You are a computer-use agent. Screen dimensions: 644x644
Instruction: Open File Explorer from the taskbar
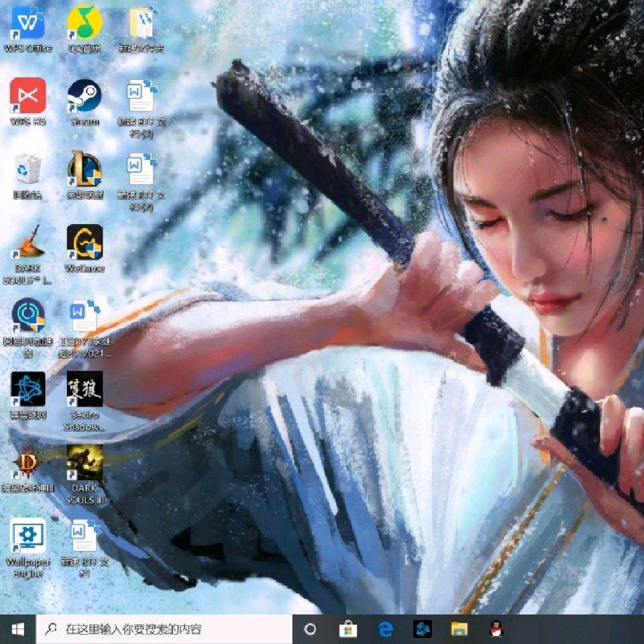[459, 629]
